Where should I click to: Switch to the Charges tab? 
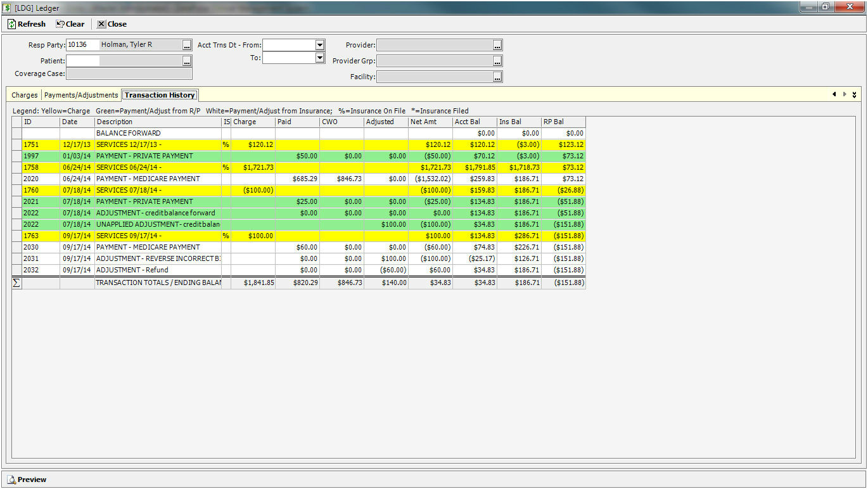pyautogui.click(x=25, y=95)
